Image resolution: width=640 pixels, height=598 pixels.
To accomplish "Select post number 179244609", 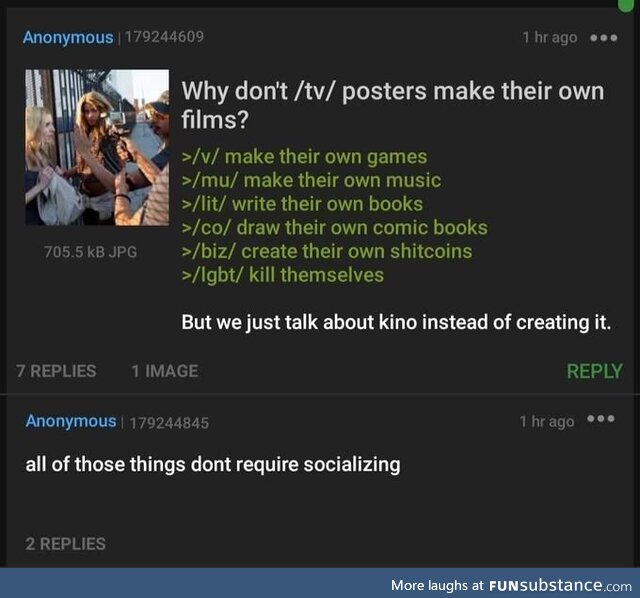I will 164,37.
